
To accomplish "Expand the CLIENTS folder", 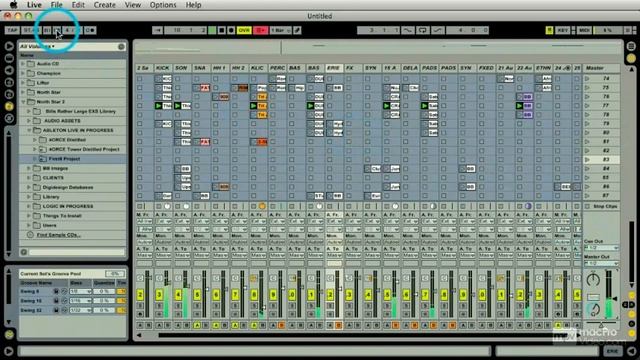I will [x=29, y=178].
